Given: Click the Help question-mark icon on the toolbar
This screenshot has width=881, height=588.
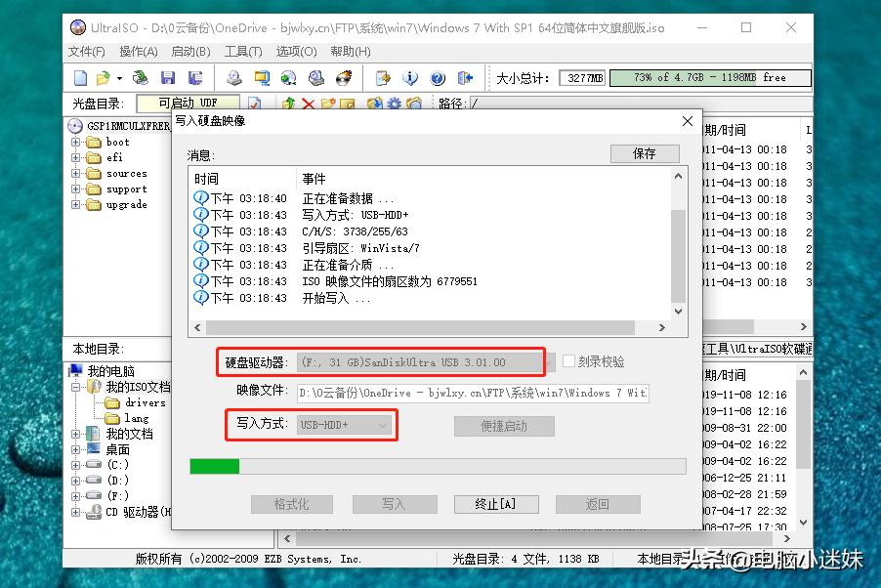Looking at the screenshot, I should click(437, 78).
